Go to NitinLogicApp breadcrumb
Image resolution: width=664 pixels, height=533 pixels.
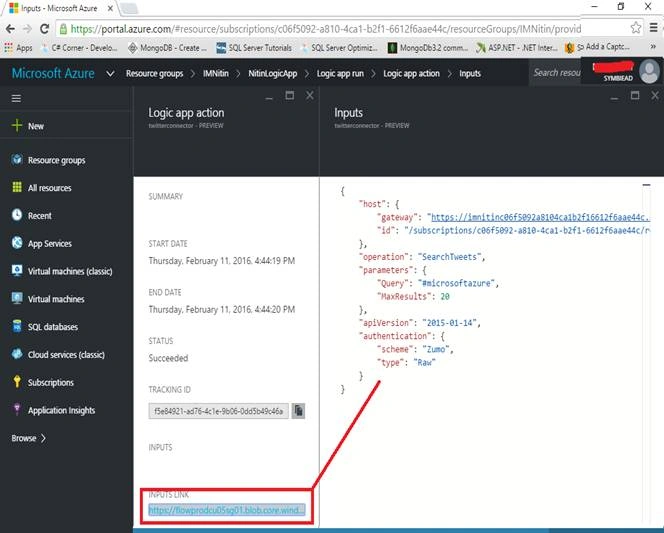pos(273,74)
